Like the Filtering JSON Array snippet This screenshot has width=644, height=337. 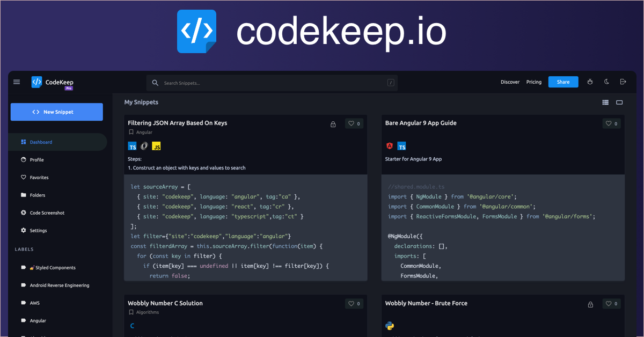[354, 123]
